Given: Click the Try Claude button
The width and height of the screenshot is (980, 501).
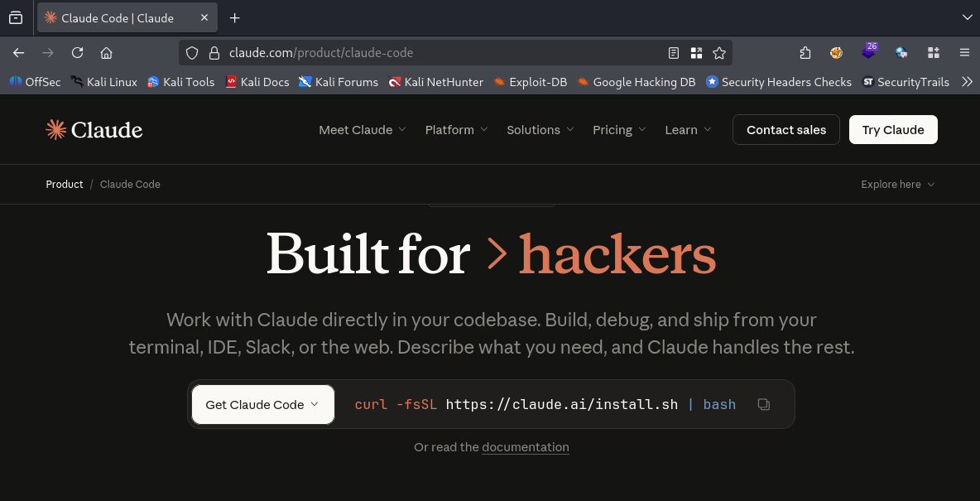Looking at the screenshot, I should [892, 130].
